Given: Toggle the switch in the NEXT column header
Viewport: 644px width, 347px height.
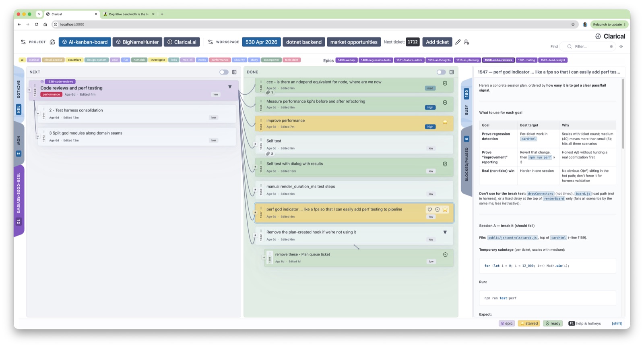Looking at the screenshot, I should click(x=224, y=72).
